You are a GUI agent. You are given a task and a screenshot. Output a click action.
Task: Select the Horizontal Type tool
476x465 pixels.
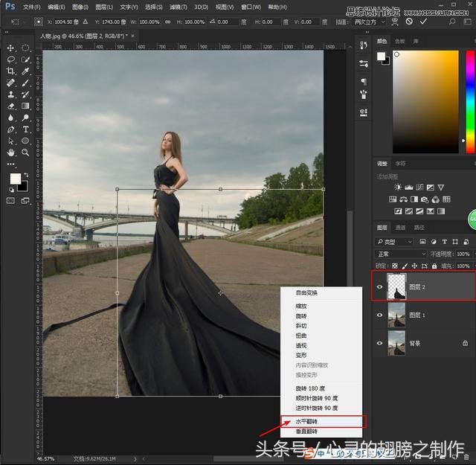25,129
